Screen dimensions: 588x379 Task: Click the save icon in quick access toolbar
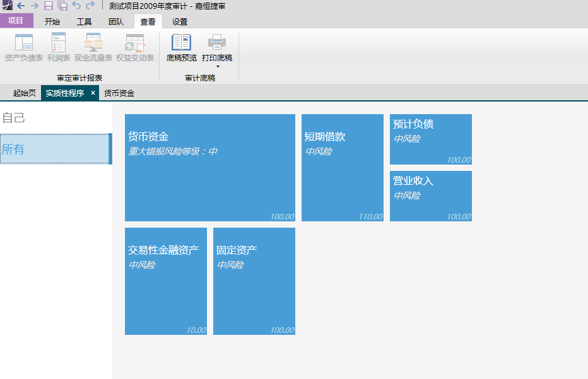49,6
